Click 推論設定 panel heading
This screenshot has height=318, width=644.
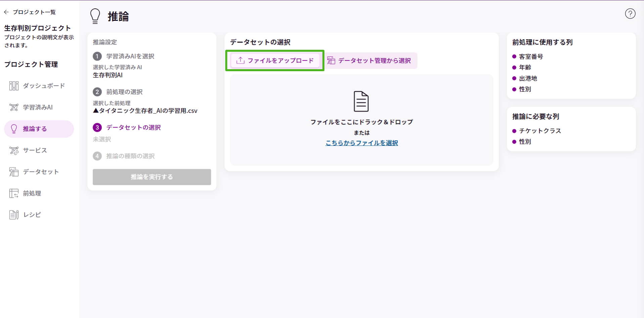point(105,42)
